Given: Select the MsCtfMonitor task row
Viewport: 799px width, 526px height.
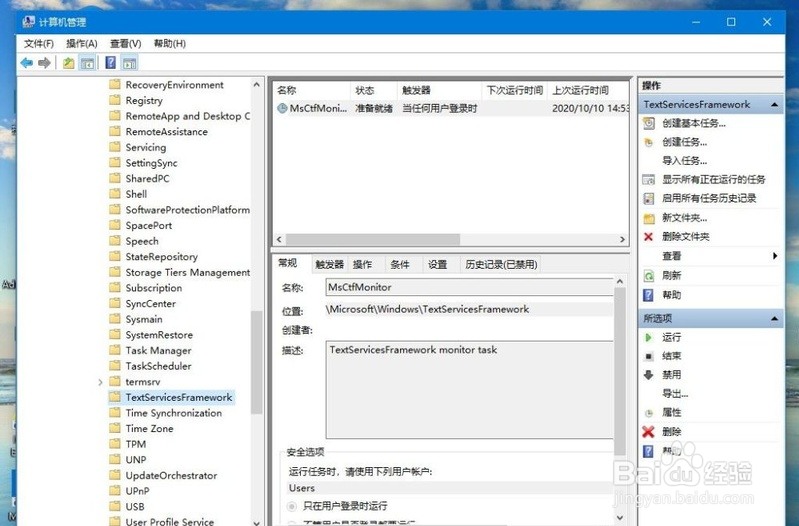Looking at the screenshot, I should tap(451, 108).
